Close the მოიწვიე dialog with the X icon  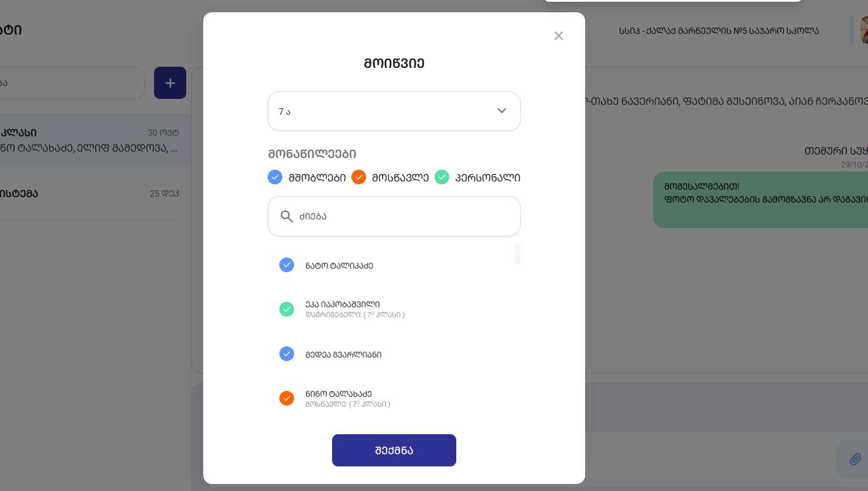(559, 36)
